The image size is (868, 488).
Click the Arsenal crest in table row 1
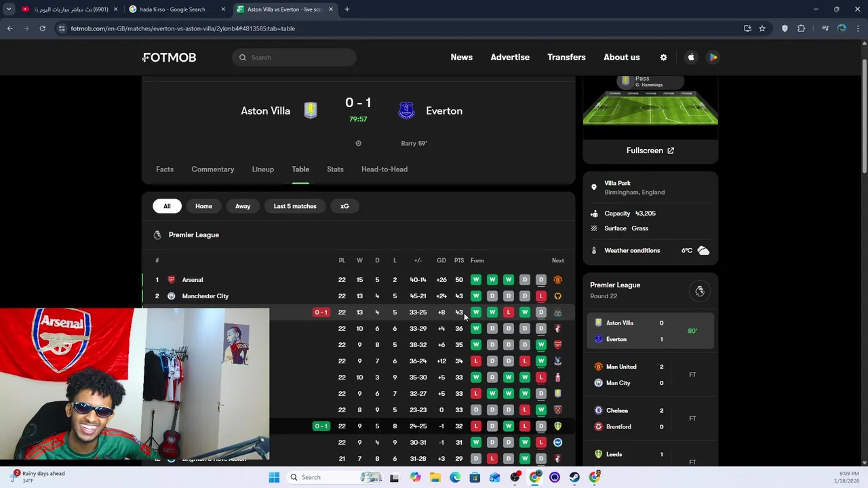(x=171, y=280)
